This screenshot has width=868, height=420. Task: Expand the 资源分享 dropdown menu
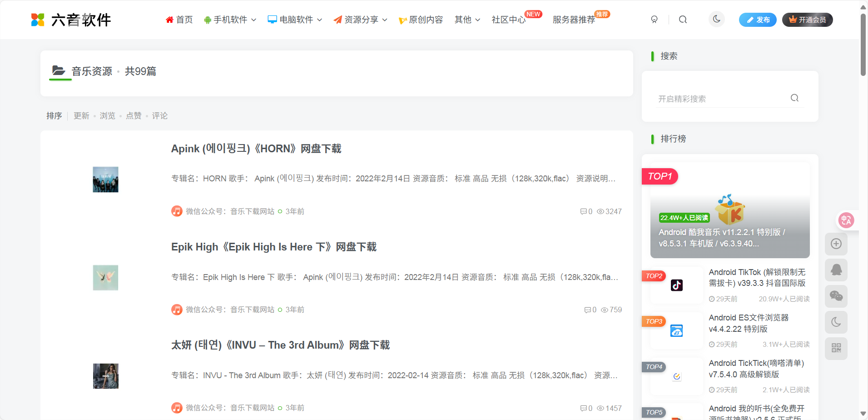(x=361, y=20)
